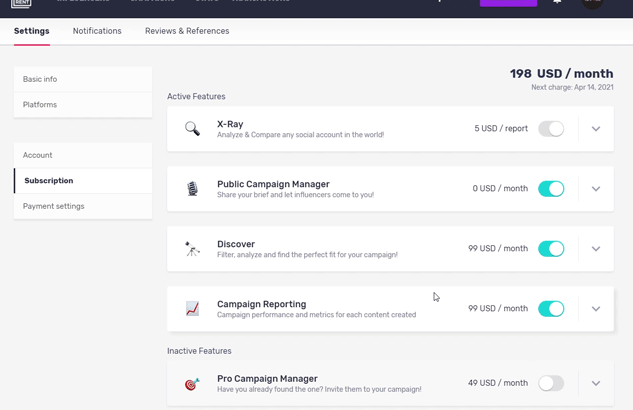Click the 'Filter, analyze and find' description

click(x=307, y=255)
